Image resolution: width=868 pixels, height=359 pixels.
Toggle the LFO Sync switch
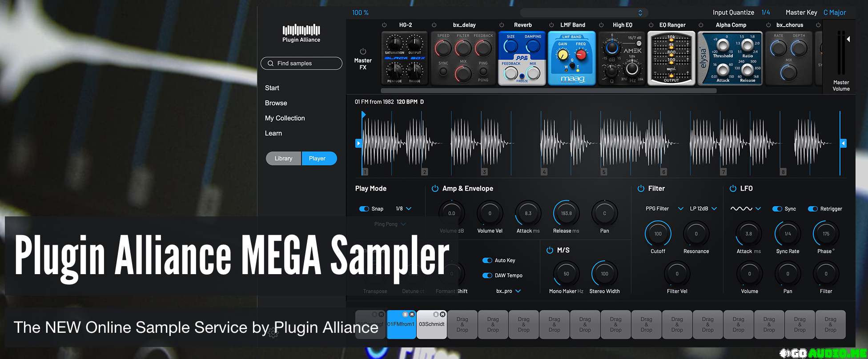point(777,209)
